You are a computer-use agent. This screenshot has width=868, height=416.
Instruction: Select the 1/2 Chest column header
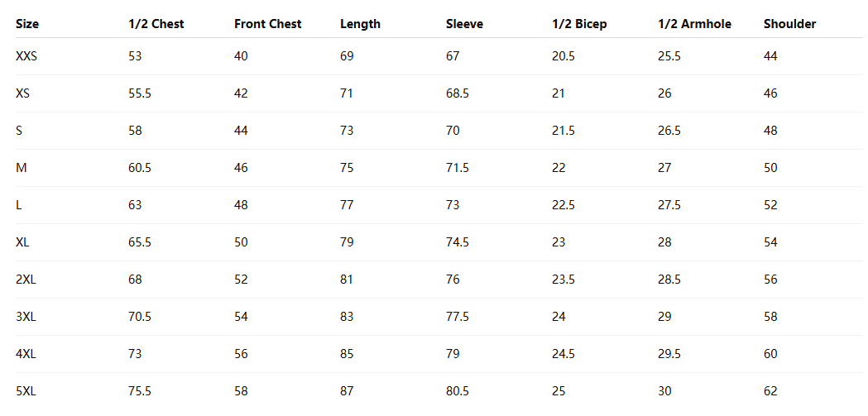click(x=156, y=24)
